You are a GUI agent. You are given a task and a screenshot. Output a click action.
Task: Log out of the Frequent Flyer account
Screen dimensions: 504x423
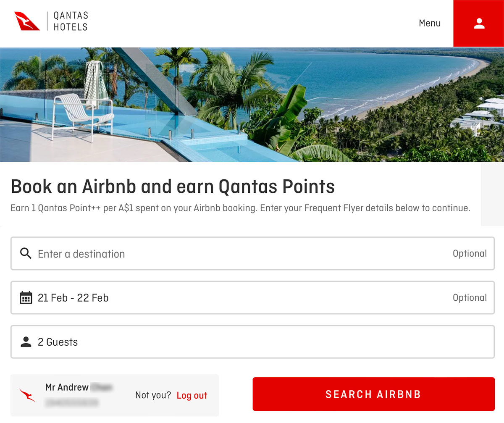[192, 395]
